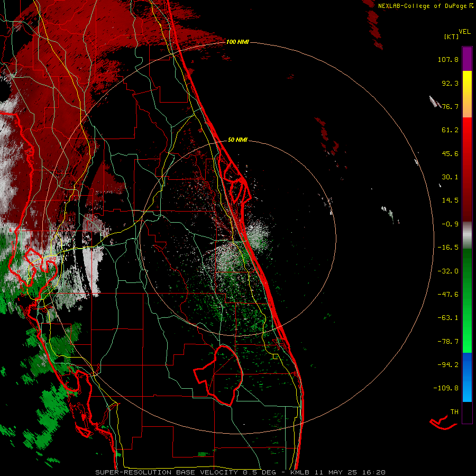The width and height of the screenshot is (476, 476).
Task: Click the 61.2 velocity scale value
Action: tap(450, 130)
